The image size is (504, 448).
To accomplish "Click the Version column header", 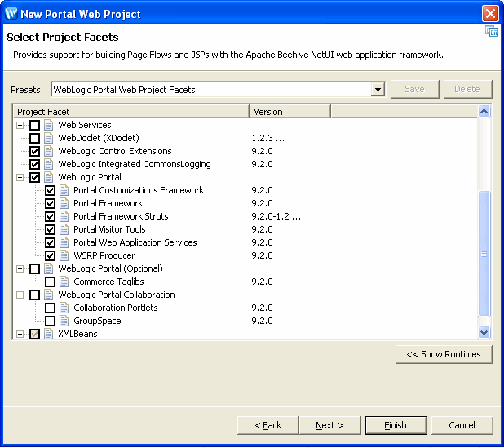I will pos(290,112).
